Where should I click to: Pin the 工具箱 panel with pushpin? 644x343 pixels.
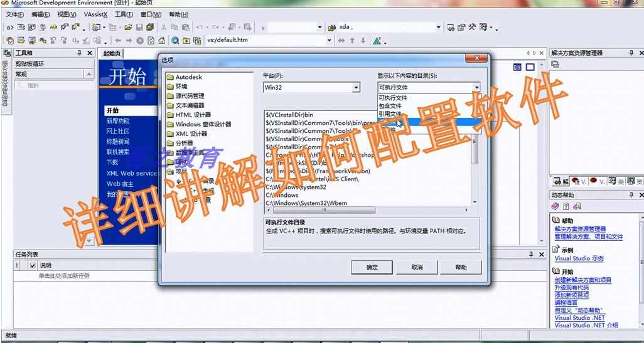click(79, 53)
